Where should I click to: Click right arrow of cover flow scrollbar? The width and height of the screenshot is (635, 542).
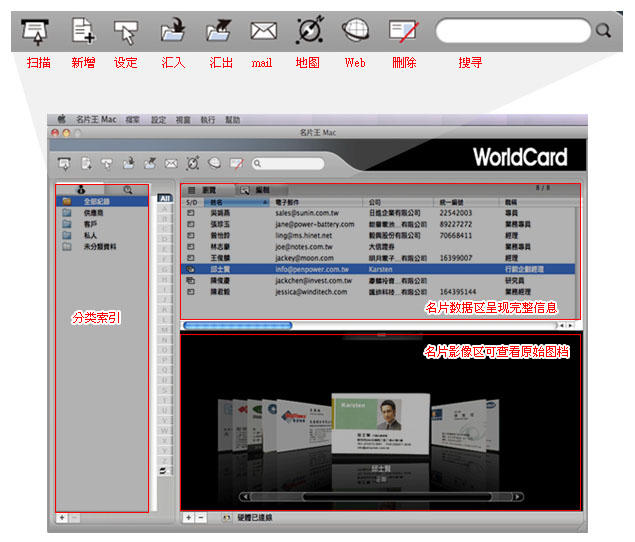pos(518,497)
